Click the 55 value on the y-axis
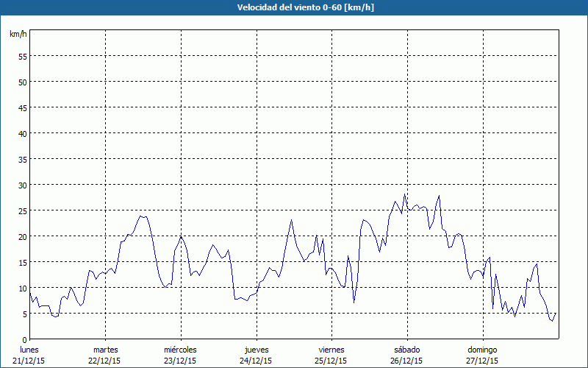The height and width of the screenshot is (368, 588). tap(22, 56)
